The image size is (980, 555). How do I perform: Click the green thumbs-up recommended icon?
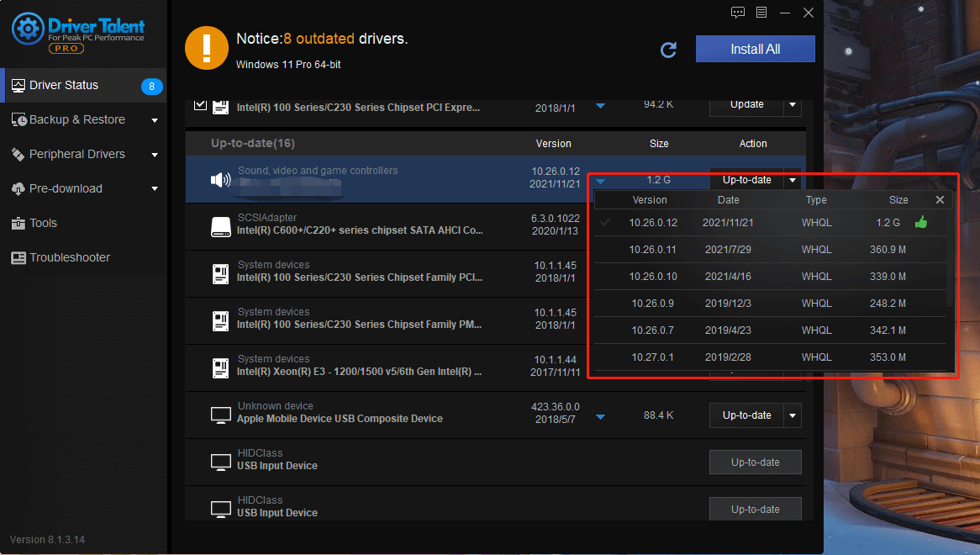[x=920, y=222]
